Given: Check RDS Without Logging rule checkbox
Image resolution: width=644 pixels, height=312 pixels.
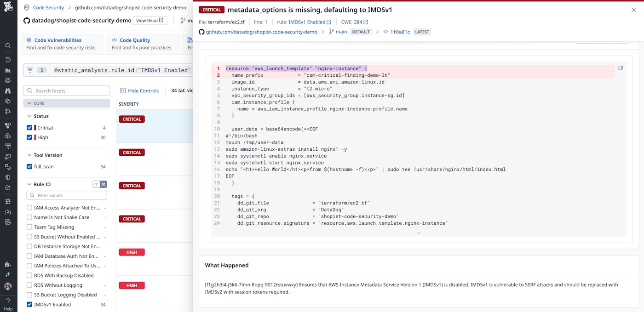Looking at the screenshot, I should pos(29,285).
